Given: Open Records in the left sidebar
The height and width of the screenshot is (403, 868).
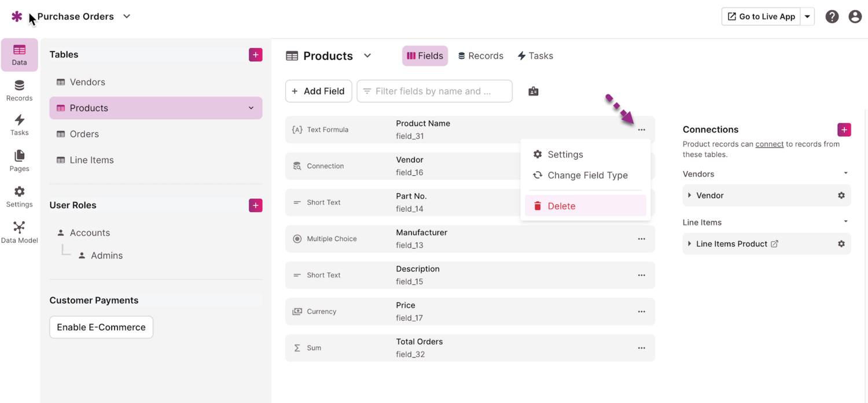Looking at the screenshot, I should click(x=19, y=91).
